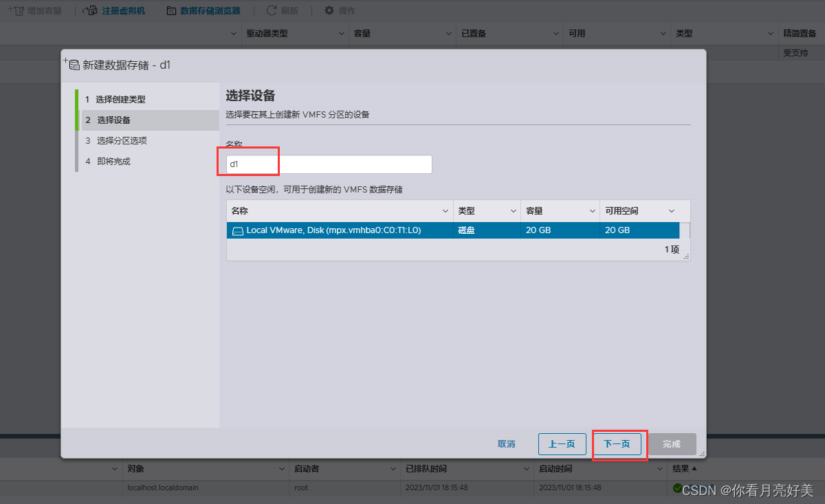Click 上一页 to go back
The image size is (825, 504).
[562, 444]
